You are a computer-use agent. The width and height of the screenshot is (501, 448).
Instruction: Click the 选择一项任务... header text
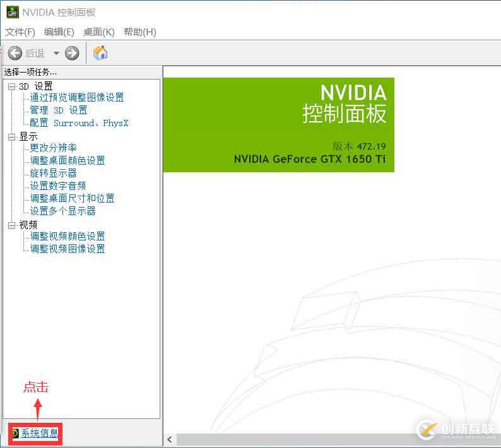point(30,72)
